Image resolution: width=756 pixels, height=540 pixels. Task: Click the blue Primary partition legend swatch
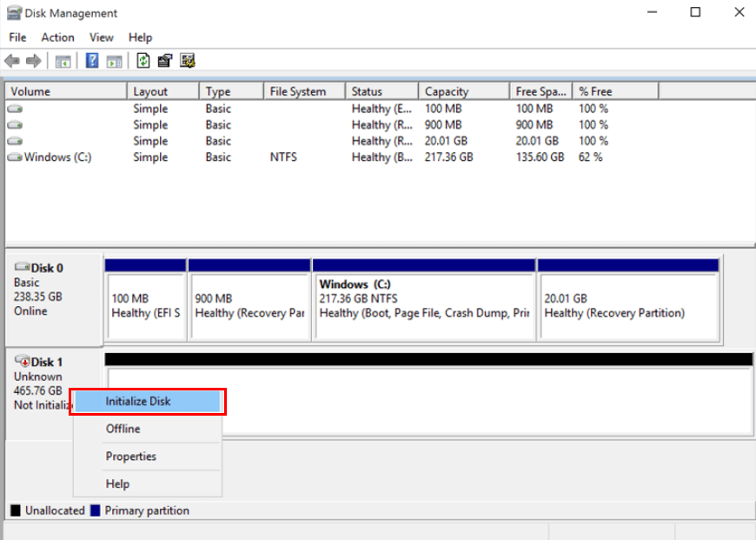point(95,510)
